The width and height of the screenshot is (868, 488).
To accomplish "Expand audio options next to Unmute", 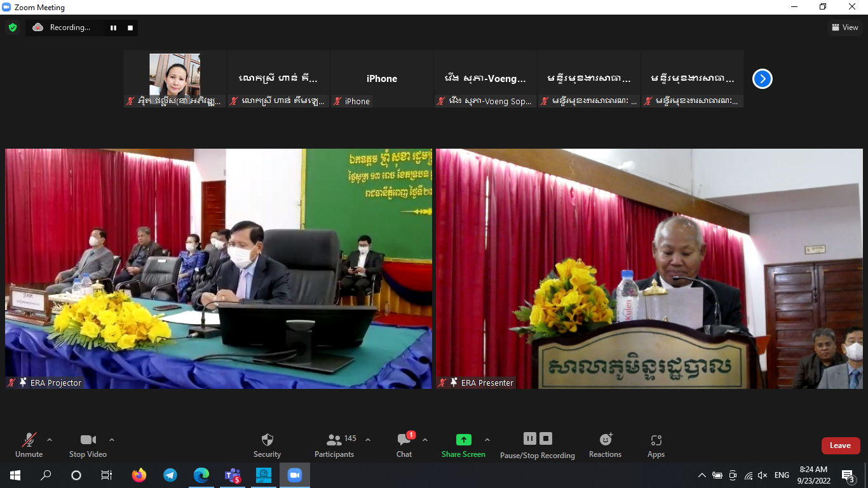I will point(50,440).
